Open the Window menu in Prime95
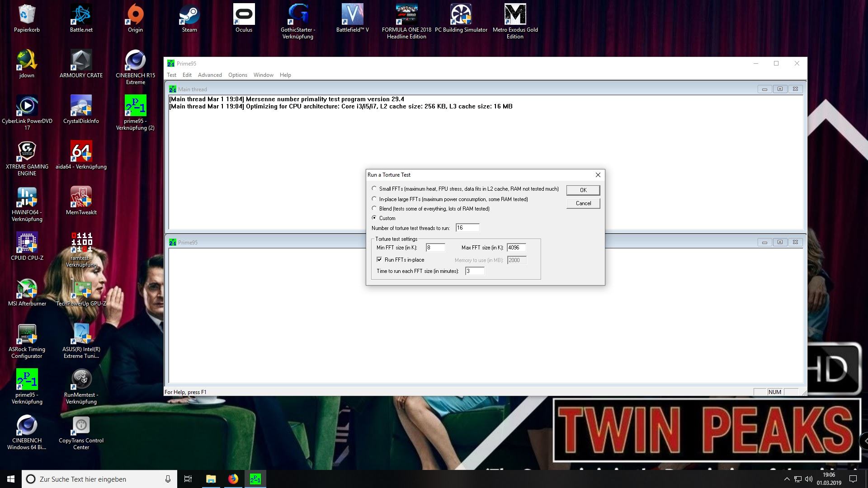Image resolution: width=868 pixels, height=488 pixels. tap(264, 75)
